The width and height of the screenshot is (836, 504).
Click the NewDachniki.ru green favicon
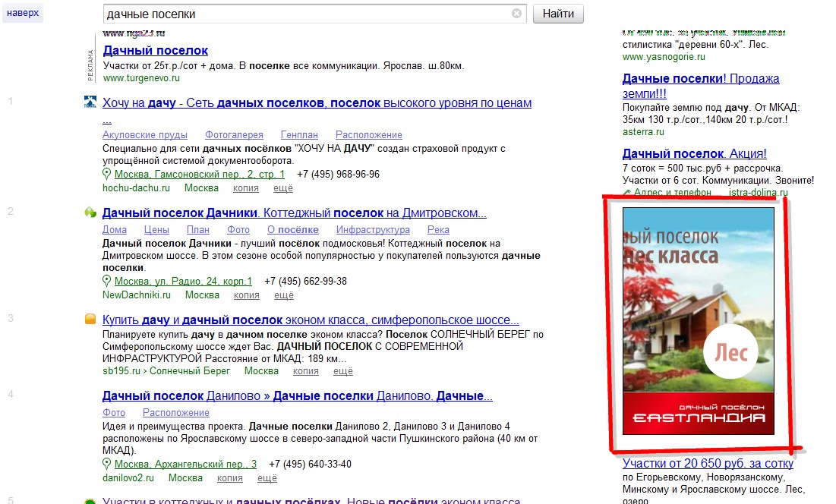point(90,212)
